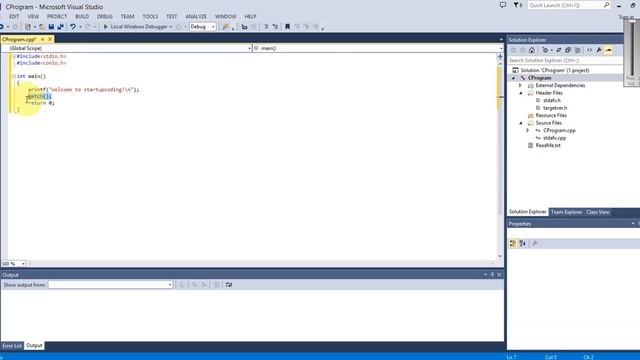Click the Properties wrench icon in Solution Explorer

[599, 50]
